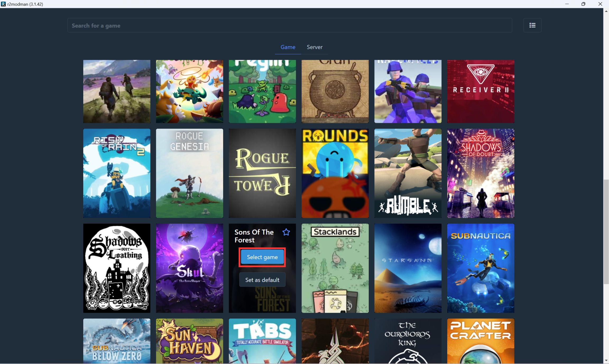Open The Ouroboros King tile

[x=408, y=341]
